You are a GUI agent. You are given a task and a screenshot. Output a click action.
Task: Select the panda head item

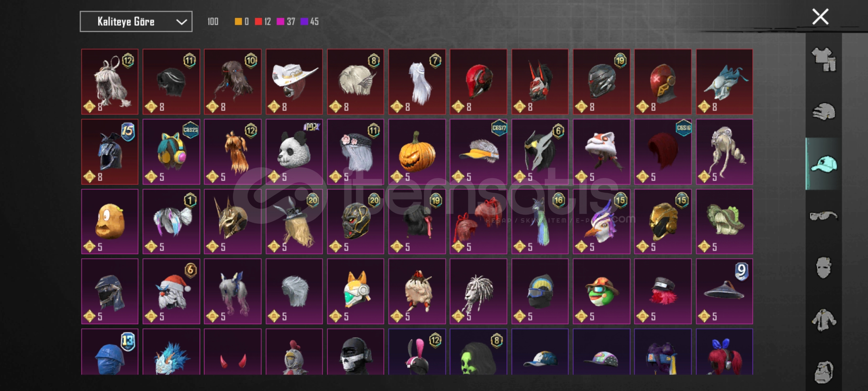click(294, 152)
